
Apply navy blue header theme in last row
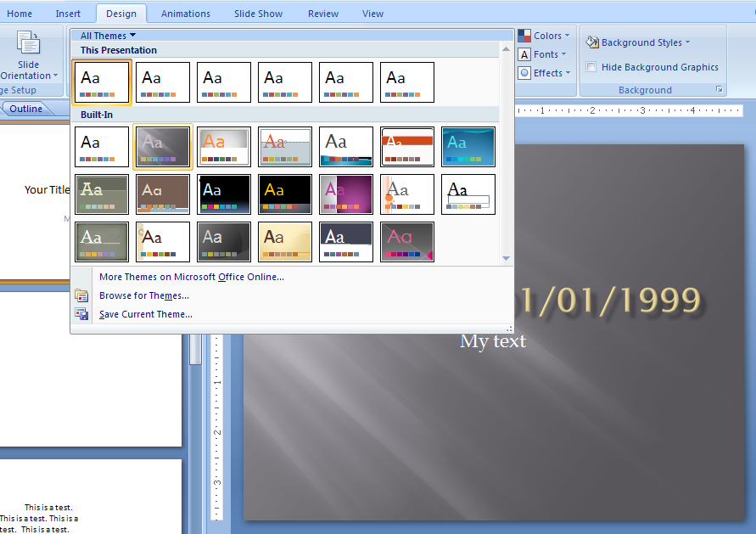(346, 242)
